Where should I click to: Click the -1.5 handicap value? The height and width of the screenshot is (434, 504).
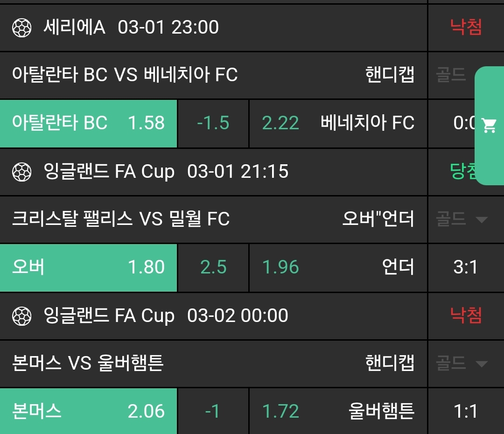213,123
